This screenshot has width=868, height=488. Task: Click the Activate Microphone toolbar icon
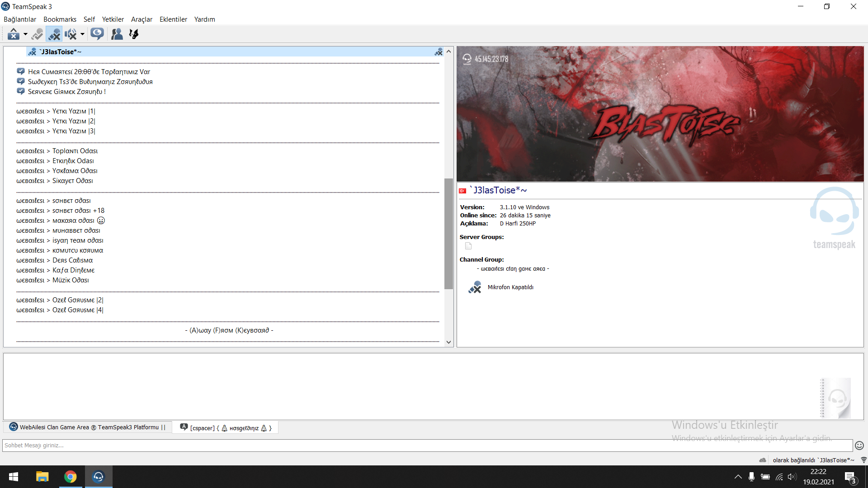click(38, 34)
